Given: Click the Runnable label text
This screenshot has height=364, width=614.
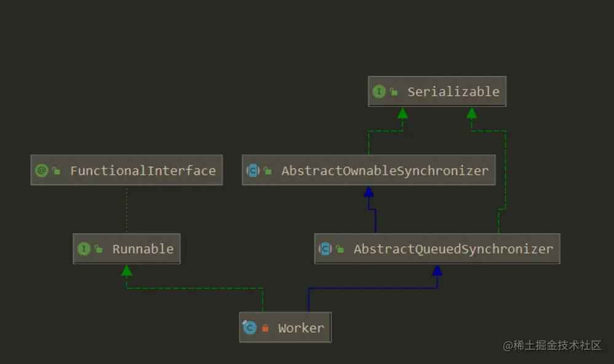Looking at the screenshot, I should [x=143, y=249].
